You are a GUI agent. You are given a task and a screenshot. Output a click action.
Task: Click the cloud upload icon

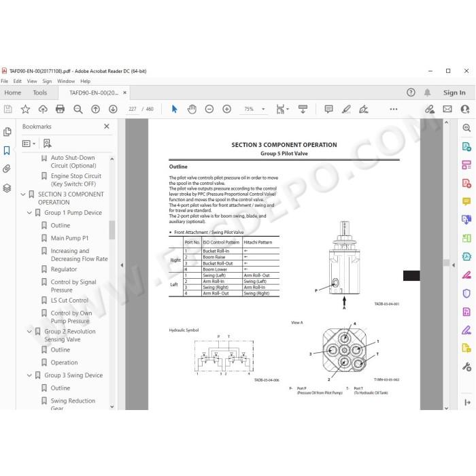pyautogui.click(x=43, y=109)
